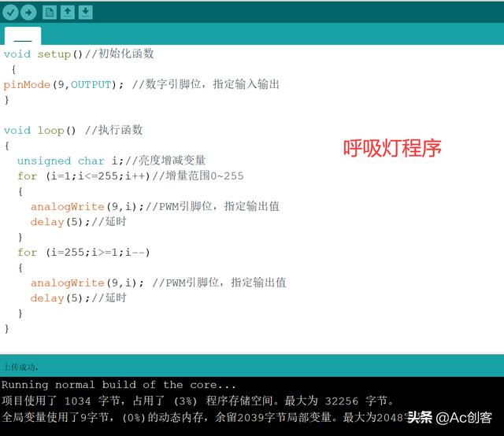Click second 'delay(5);' line

(79, 298)
